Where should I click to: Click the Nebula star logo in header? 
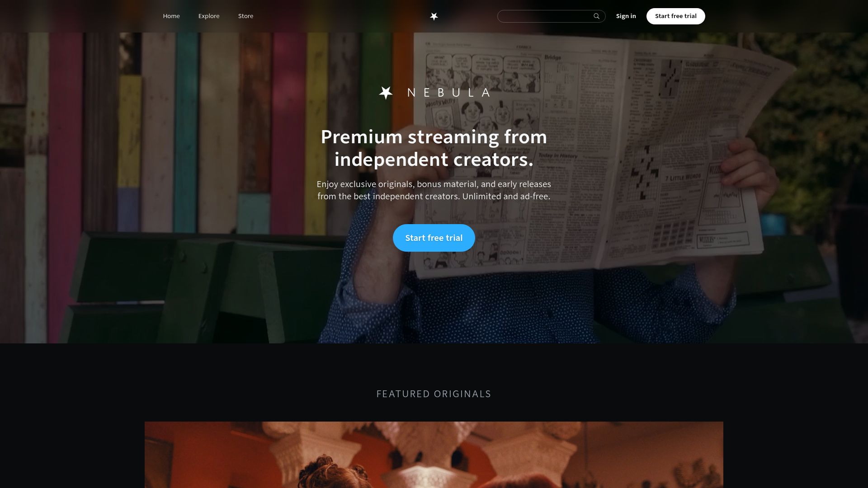tap(434, 16)
